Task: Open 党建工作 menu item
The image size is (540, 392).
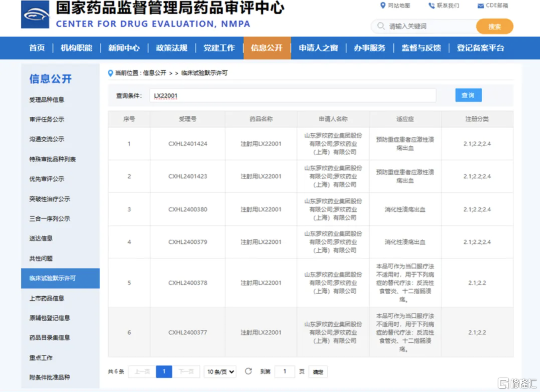Action: pos(219,48)
